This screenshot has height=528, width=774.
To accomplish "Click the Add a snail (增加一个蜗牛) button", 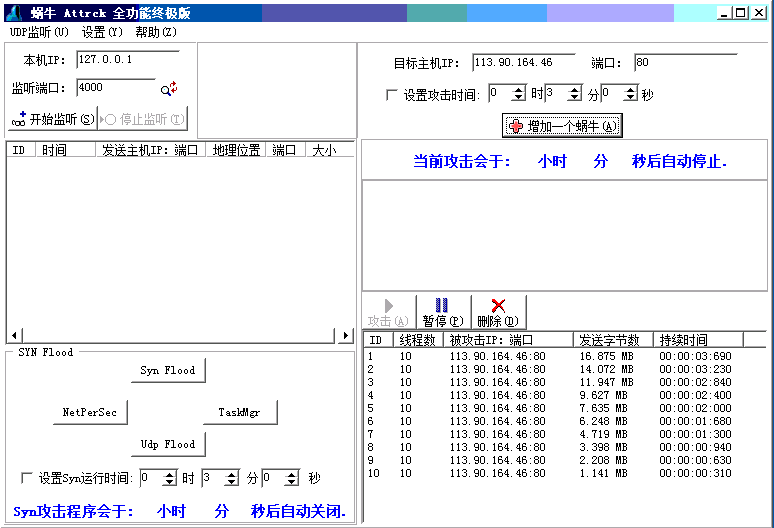I will tap(562, 126).
